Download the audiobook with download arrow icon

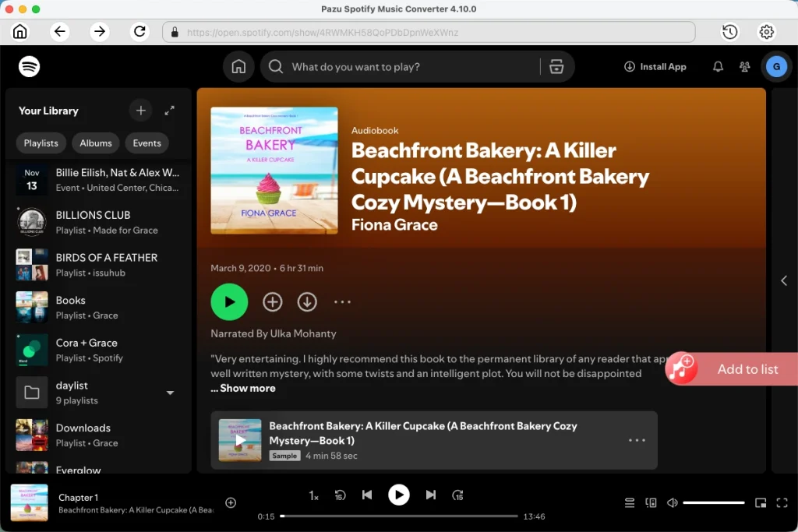[307, 301]
